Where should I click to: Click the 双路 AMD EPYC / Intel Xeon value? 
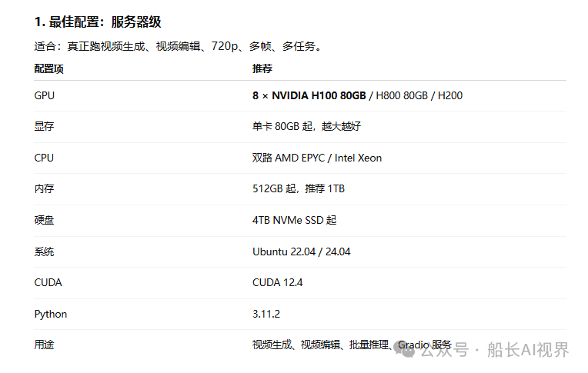click(317, 158)
